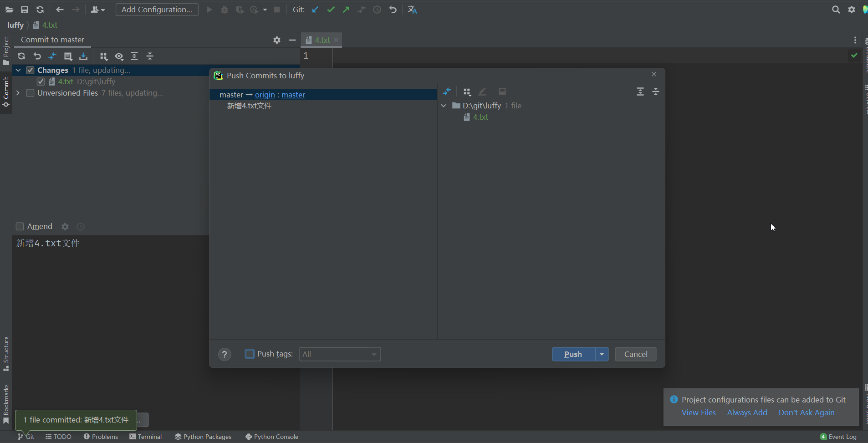The image size is (868, 443).
Task: Toggle the Changes checkbox
Action: pos(31,70)
